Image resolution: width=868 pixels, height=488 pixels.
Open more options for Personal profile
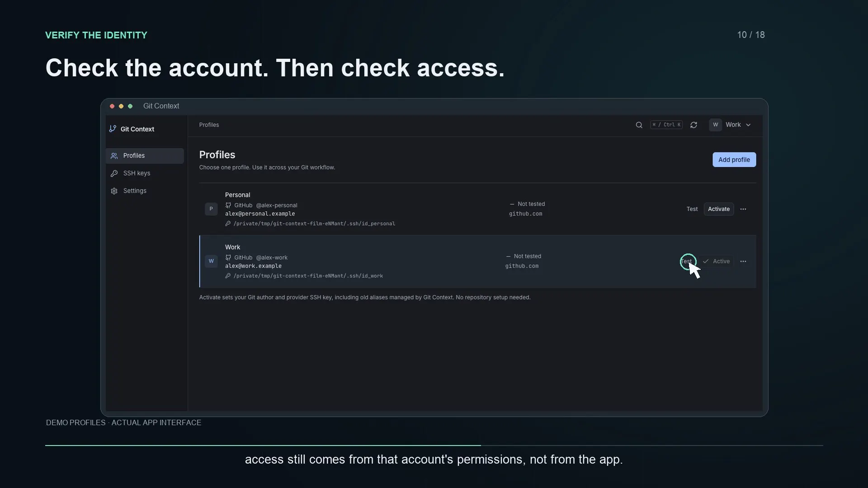743,209
